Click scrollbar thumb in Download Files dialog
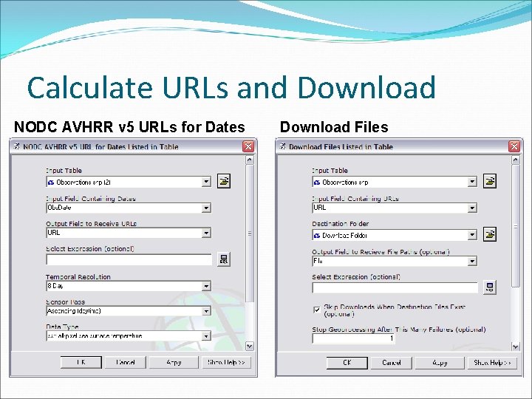The height and width of the screenshot is (399, 532). pos(516,226)
